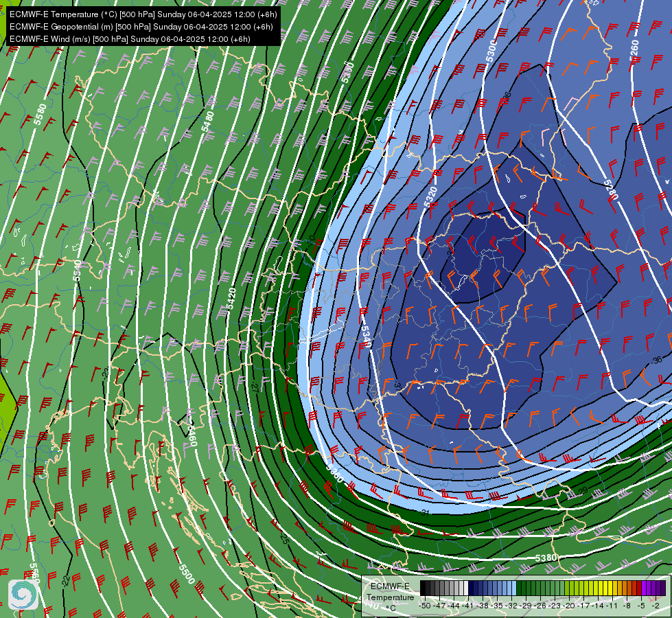Click the 5540 geopotential contour label
672x618 pixels.
77,270
